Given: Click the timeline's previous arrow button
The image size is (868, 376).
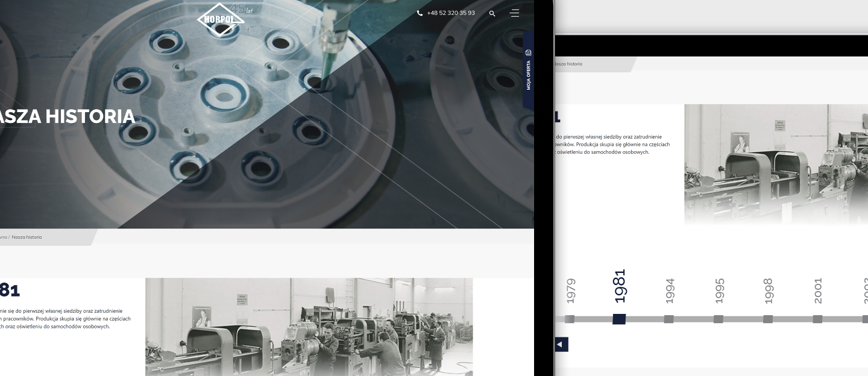Looking at the screenshot, I should (x=561, y=345).
